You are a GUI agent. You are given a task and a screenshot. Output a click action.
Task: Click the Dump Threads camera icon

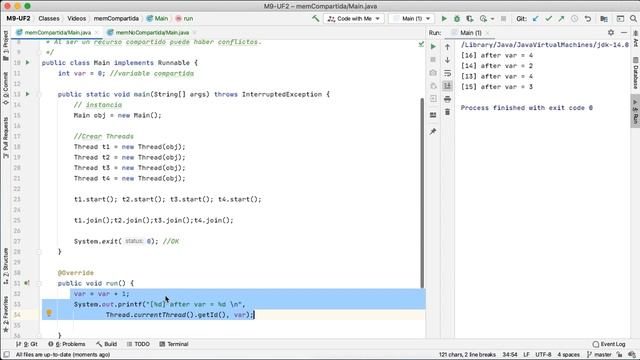click(433, 73)
